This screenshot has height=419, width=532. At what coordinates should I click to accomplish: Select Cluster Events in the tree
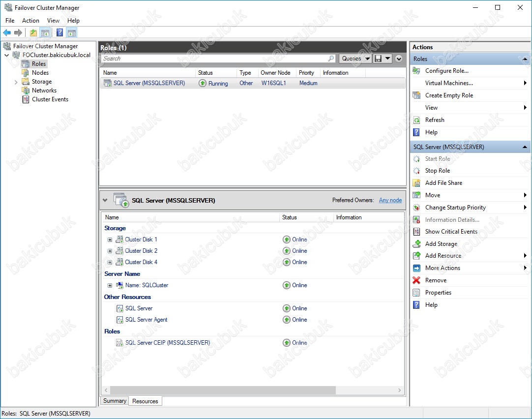(x=50, y=99)
